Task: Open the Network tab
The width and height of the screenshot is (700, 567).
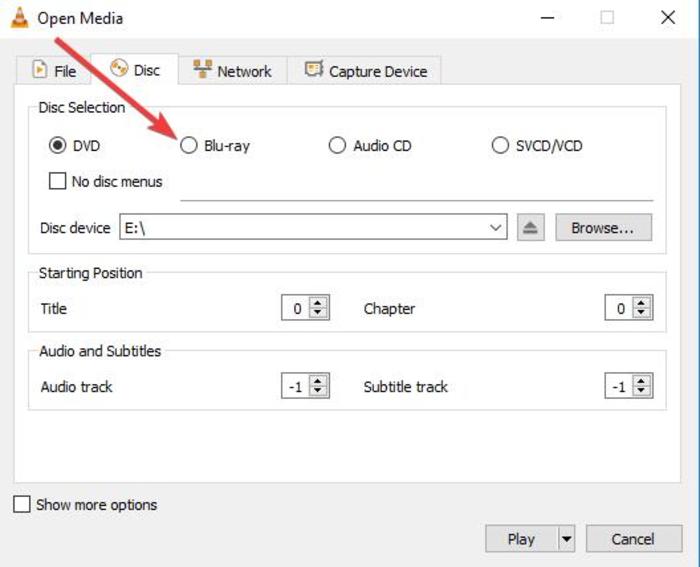Action: pos(232,71)
